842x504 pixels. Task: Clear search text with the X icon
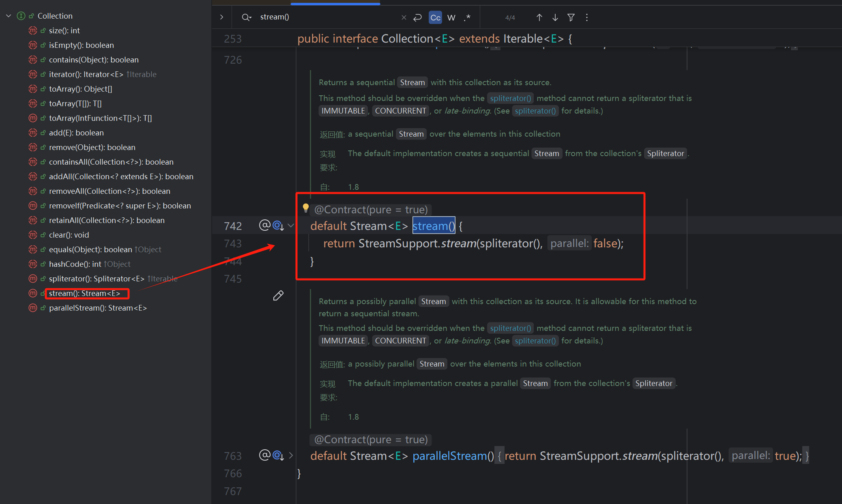404,17
